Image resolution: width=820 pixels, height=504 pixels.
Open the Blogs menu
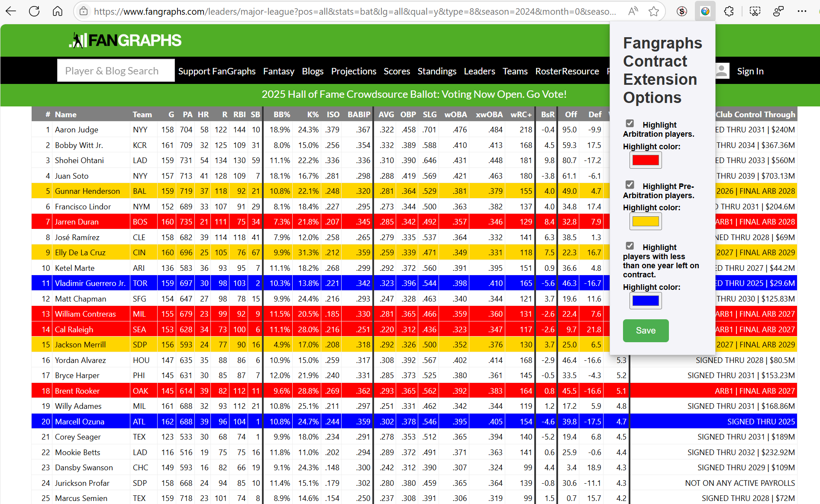[313, 71]
